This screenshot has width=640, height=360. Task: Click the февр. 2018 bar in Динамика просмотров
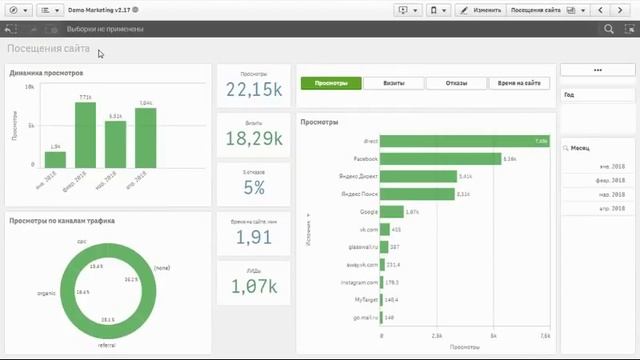pos(85,135)
